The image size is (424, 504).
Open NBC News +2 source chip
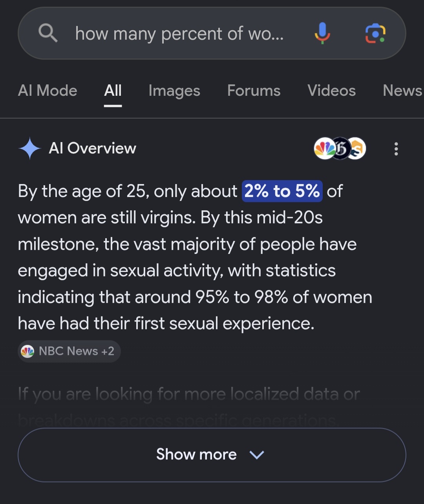[69, 351]
